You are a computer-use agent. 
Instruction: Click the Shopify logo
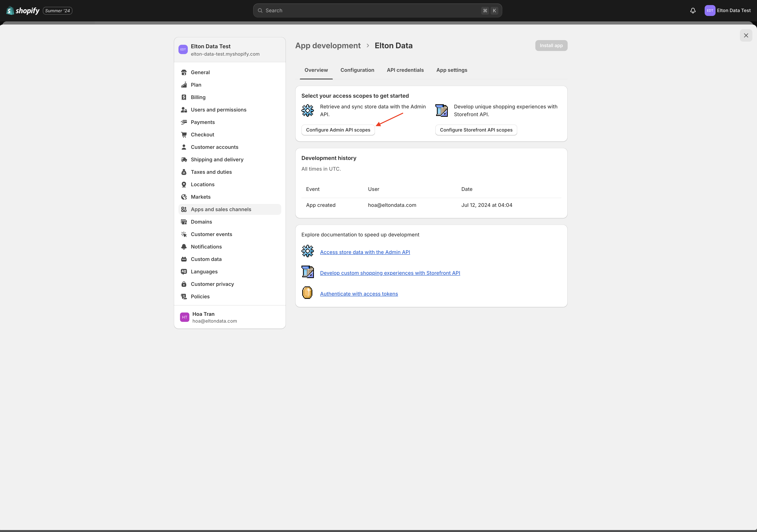(22, 10)
